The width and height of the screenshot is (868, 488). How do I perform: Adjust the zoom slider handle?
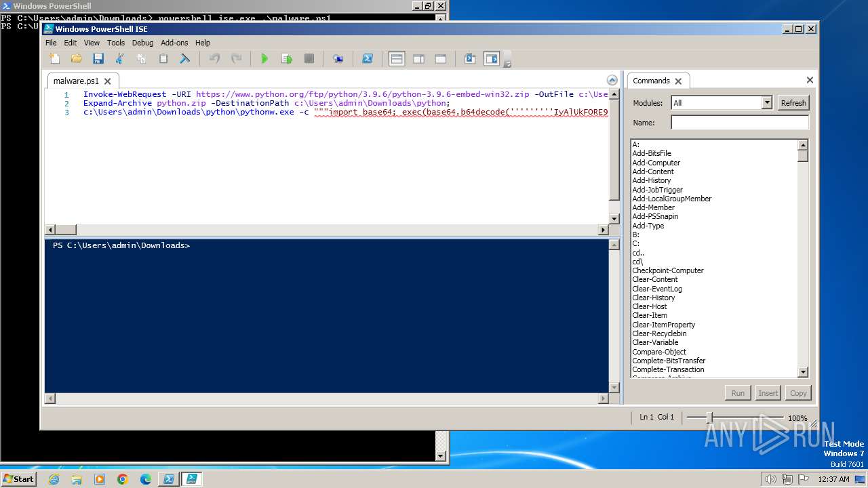pyautogui.click(x=709, y=418)
